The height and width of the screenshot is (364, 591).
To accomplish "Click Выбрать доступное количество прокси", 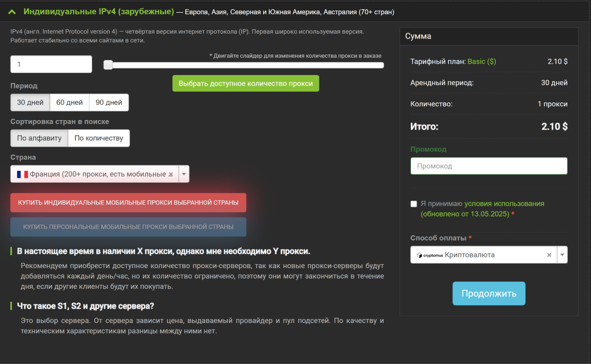I will [246, 83].
